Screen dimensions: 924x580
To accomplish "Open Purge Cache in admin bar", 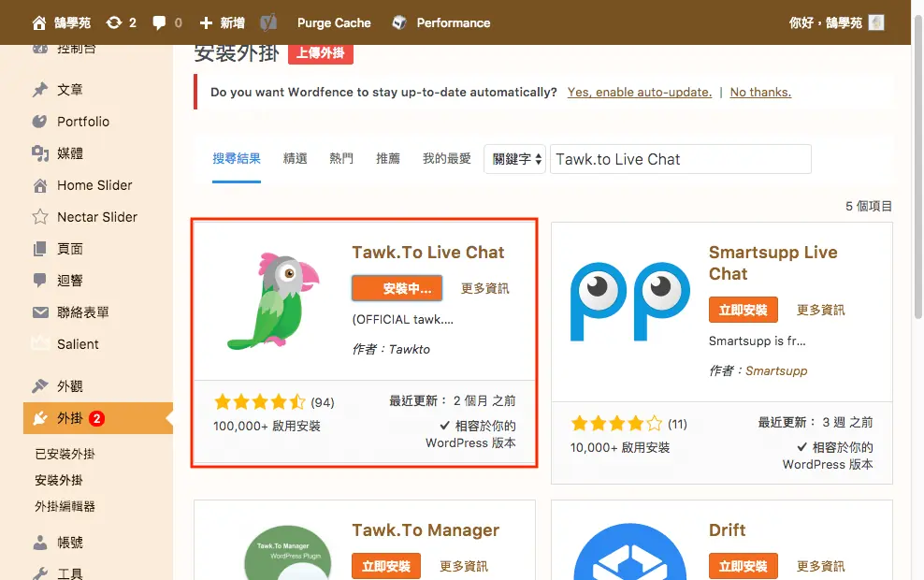I will click(x=334, y=23).
